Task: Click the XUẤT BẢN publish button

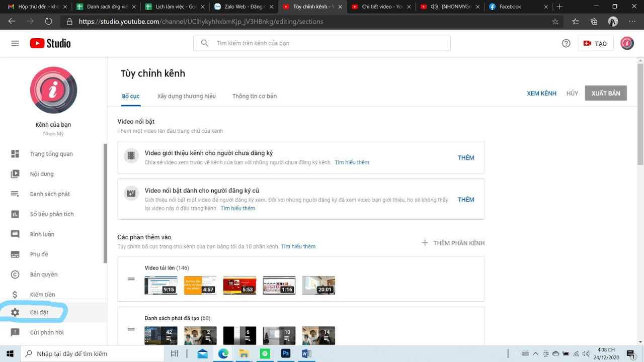Action: [606, 93]
